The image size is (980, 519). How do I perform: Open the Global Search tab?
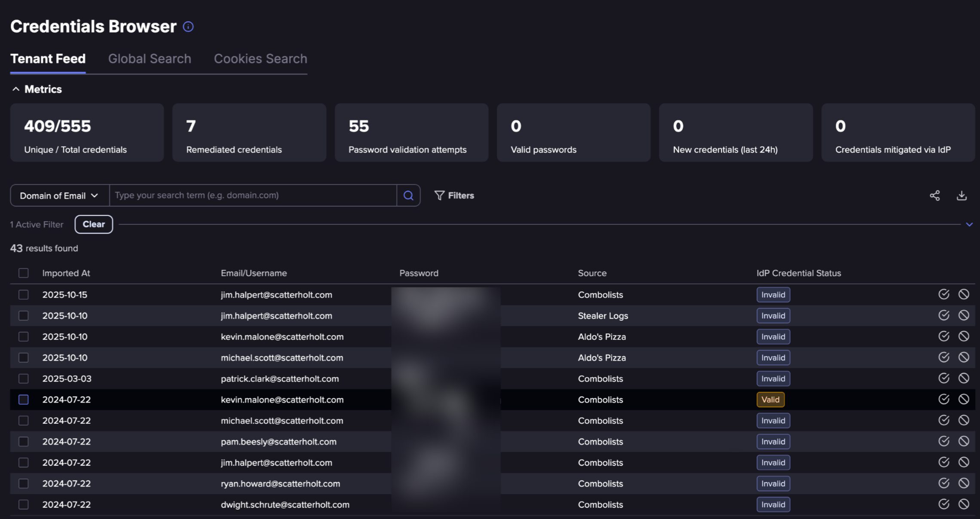click(x=150, y=59)
